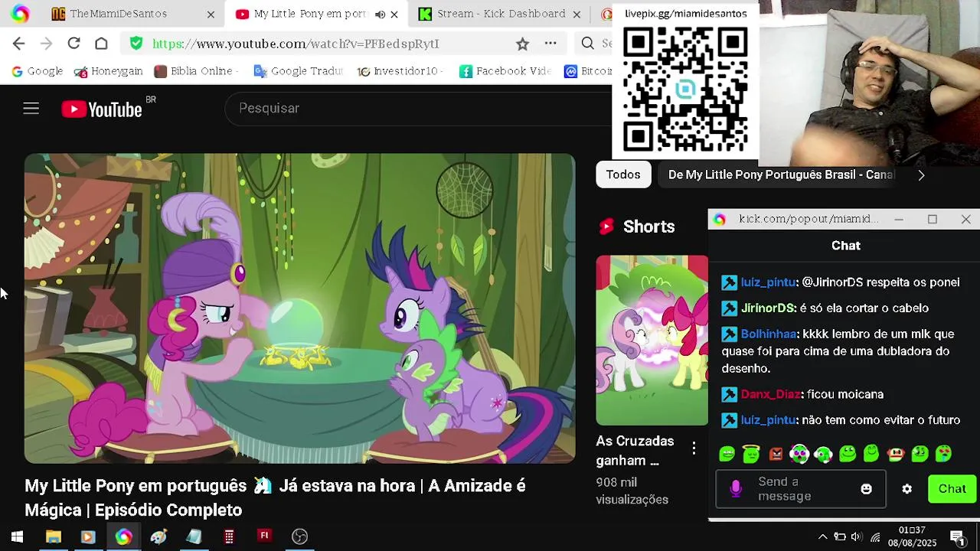Viewport: 980px width, 551px height.
Task: Open the YouTube hamburger guide menu
Action: (31, 109)
